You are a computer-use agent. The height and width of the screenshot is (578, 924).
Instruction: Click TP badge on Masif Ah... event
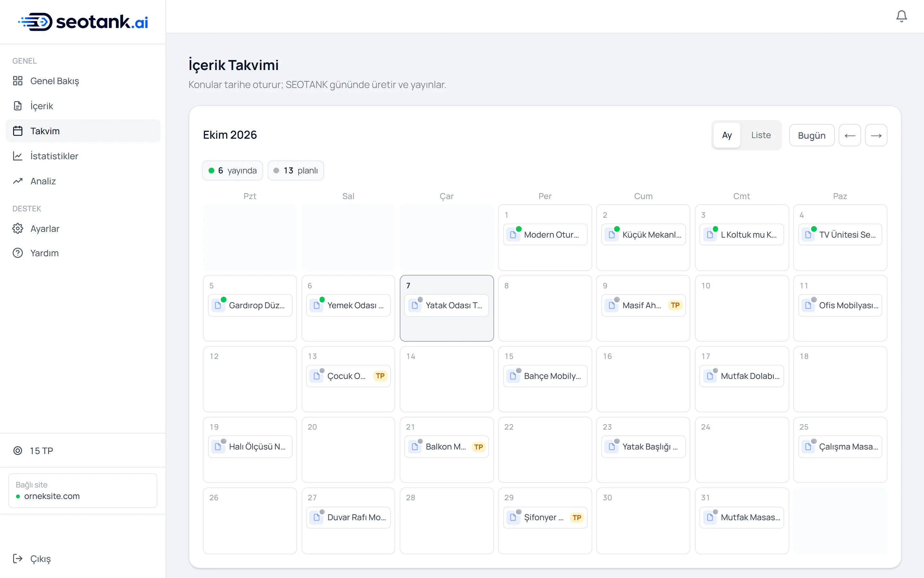click(675, 305)
